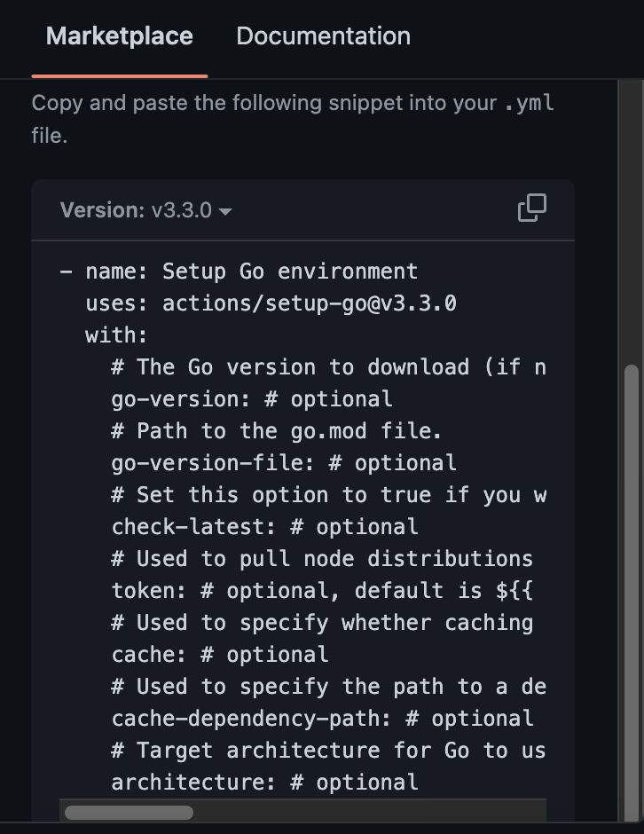Click the 'go-version: # optional' line
Screen dimensions: 644x834
(x=252, y=399)
